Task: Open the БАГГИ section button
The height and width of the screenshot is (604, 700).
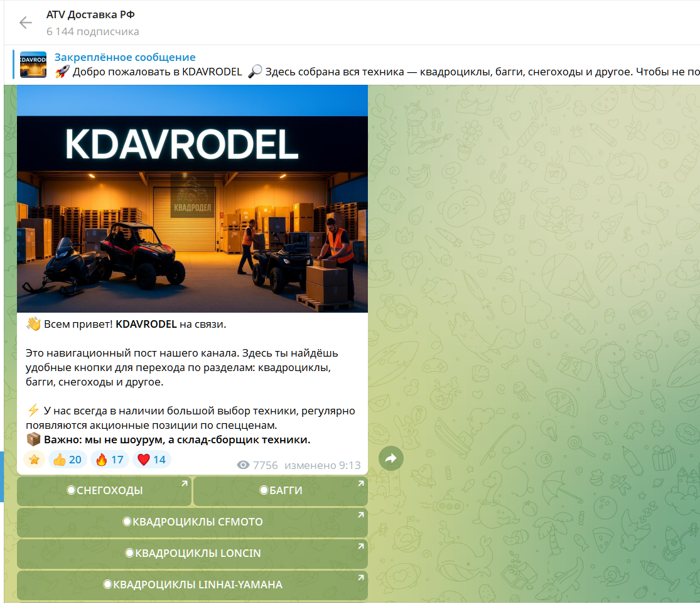Action: pos(281,491)
